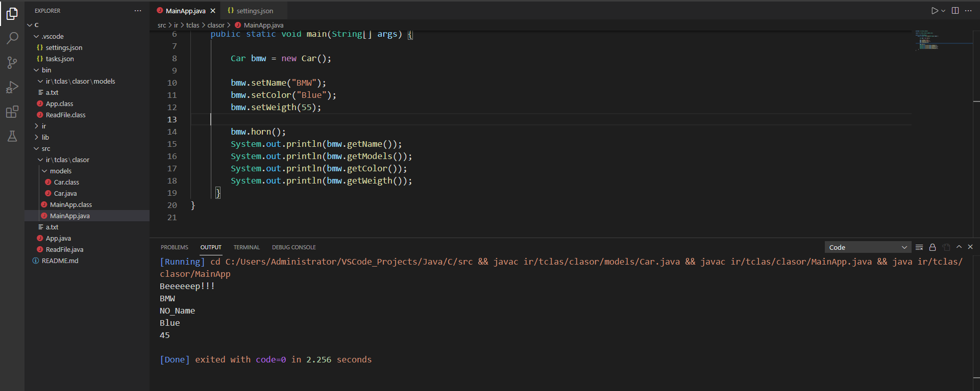Click the Car bmw = new Car() line
The image size is (980, 391).
coord(281,58)
